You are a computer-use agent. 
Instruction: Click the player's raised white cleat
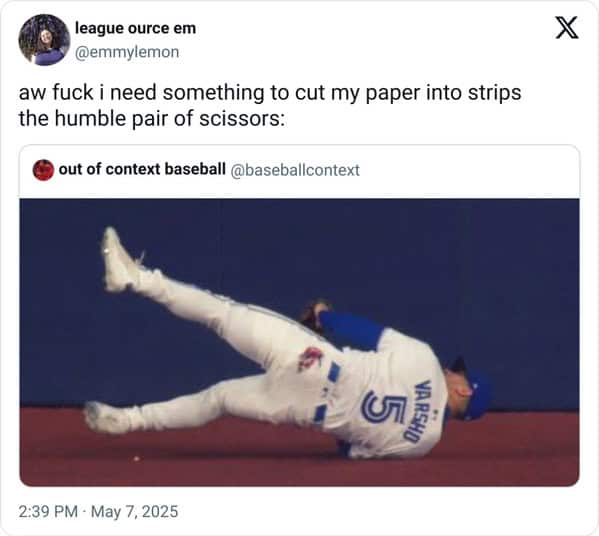[x=118, y=259]
